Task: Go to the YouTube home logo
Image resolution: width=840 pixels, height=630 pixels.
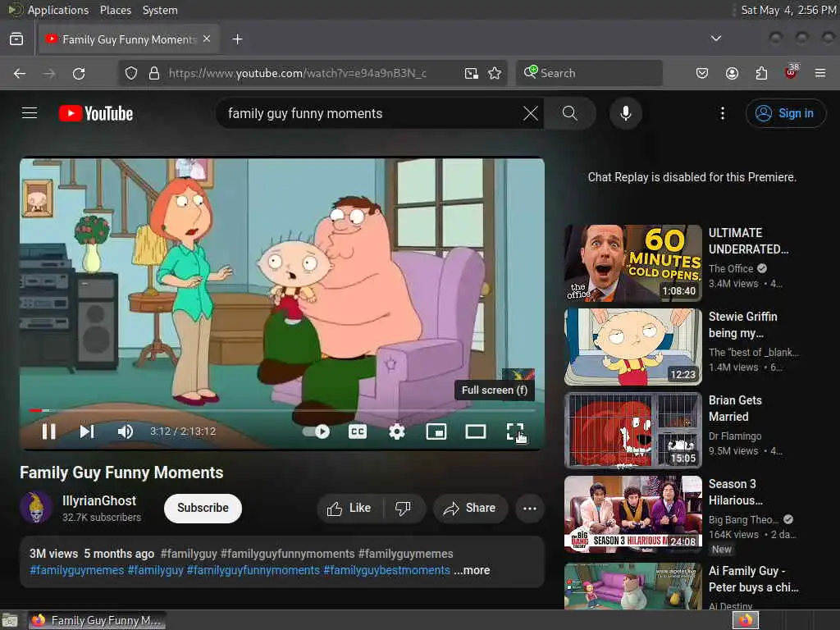Action: click(96, 113)
